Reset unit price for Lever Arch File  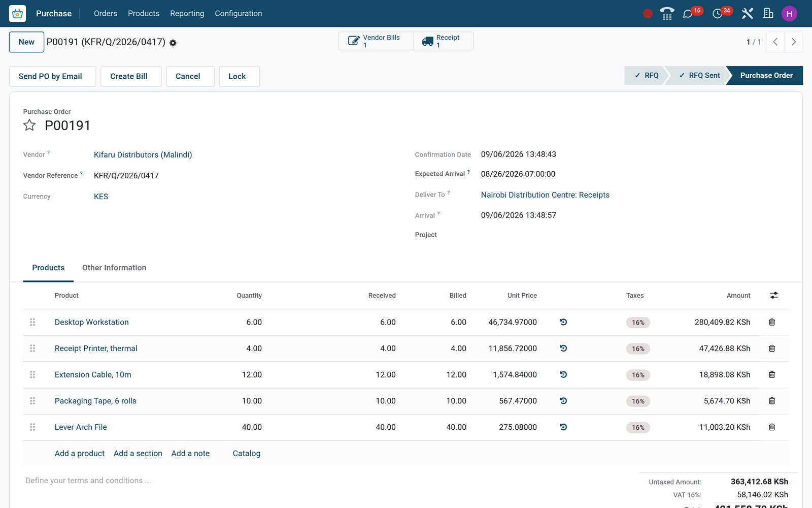563,427
